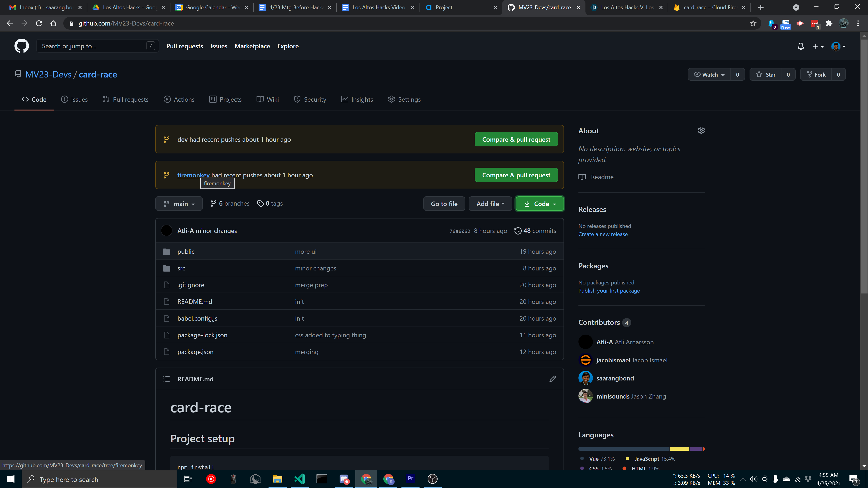Switch to the Insights tab
Viewport: 868px width, 488px height.
(357, 99)
